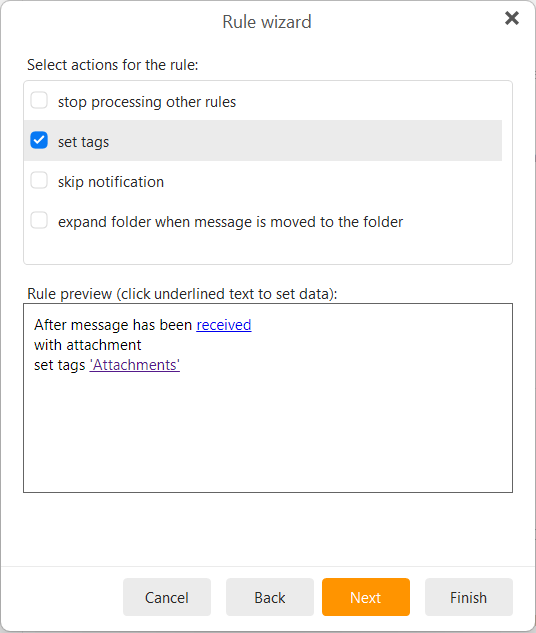
Task: Click the 'skip notification' action label
Action: point(111,182)
